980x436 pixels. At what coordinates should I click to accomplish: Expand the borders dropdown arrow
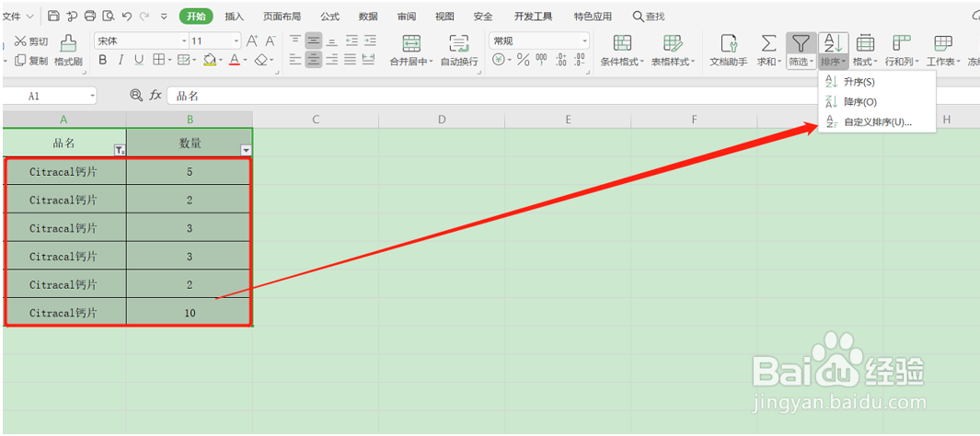pyautogui.click(x=168, y=61)
